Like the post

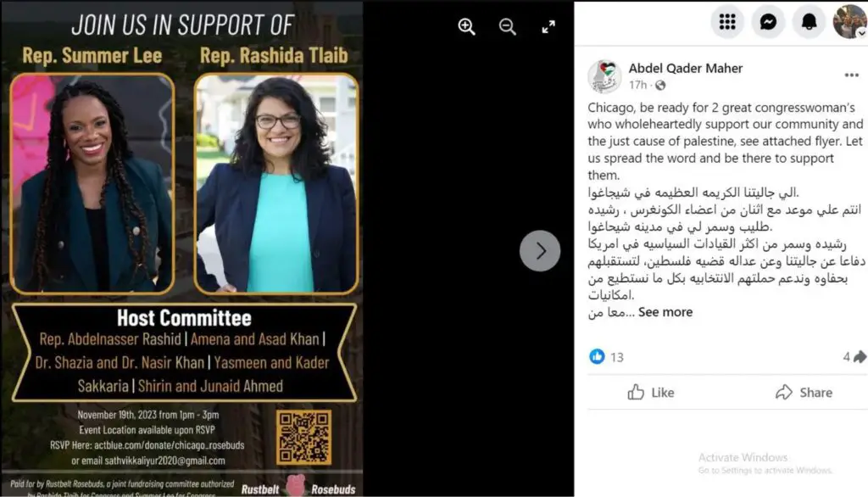[x=650, y=393]
